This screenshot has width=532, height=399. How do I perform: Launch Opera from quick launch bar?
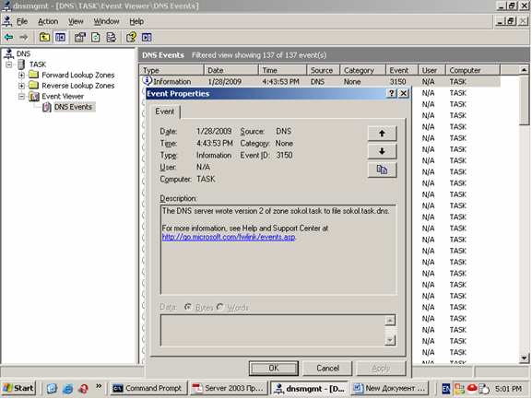(x=83, y=389)
